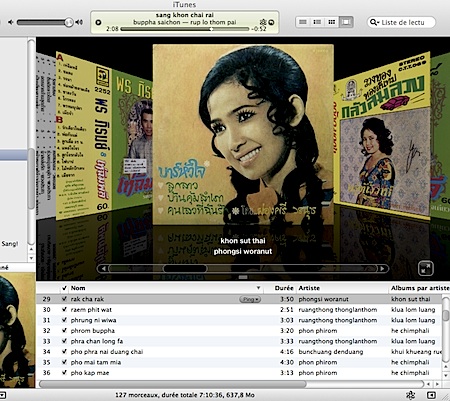Open Cover Flow in full screen
The image size is (450, 401).
(426, 268)
